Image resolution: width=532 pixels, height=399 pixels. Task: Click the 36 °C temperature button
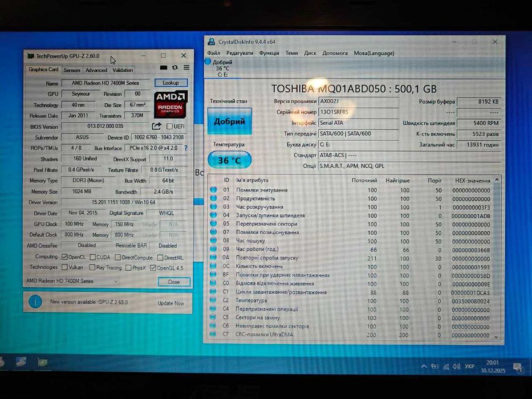tap(229, 160)
